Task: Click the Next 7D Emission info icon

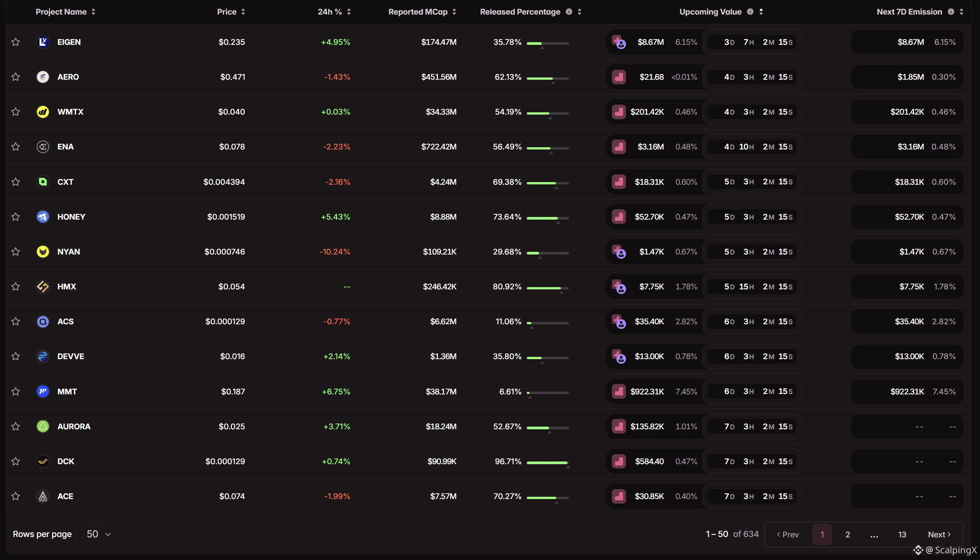Action: [951, 11]
